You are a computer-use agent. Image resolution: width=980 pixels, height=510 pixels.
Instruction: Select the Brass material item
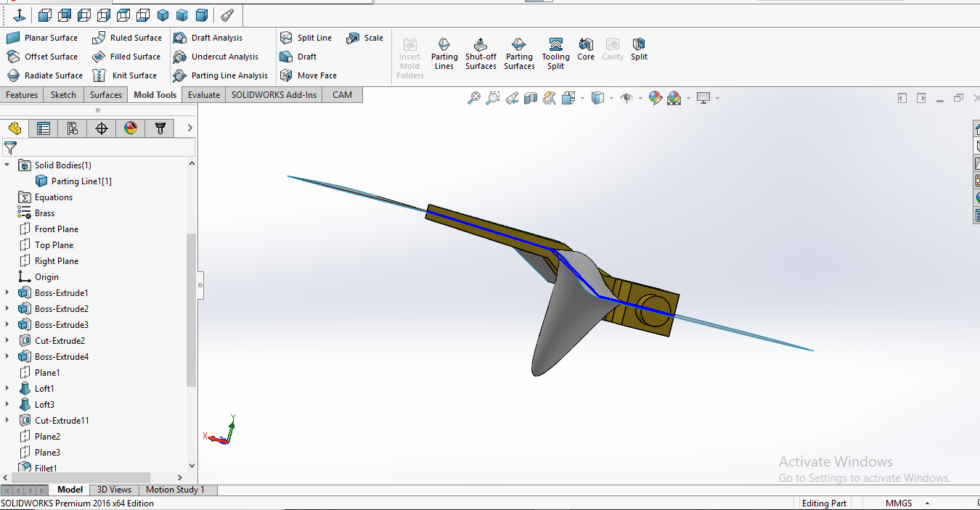click(x=44, y=213)
